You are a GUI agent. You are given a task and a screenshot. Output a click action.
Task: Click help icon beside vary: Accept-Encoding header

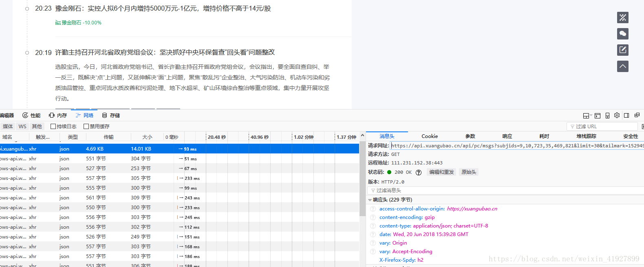click(373, 252)
